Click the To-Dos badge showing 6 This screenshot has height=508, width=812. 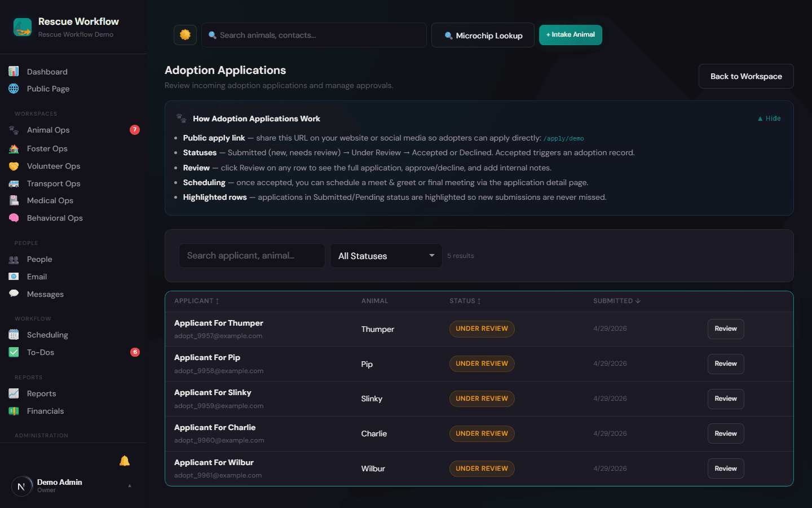(135, 352)
